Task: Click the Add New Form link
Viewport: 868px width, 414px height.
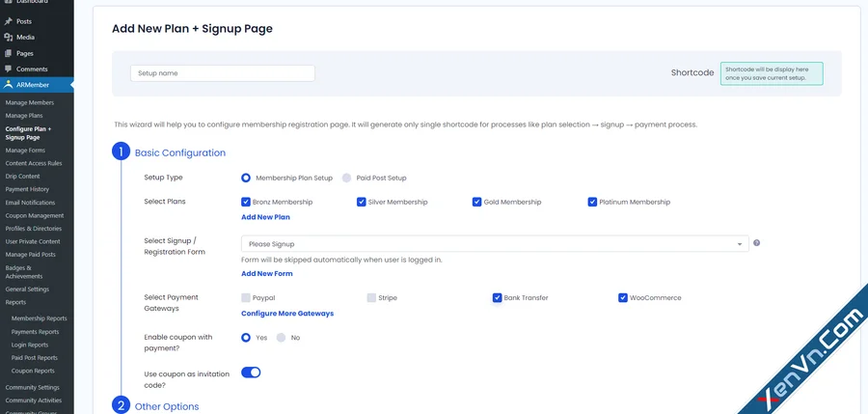Action: coord(267,274)
